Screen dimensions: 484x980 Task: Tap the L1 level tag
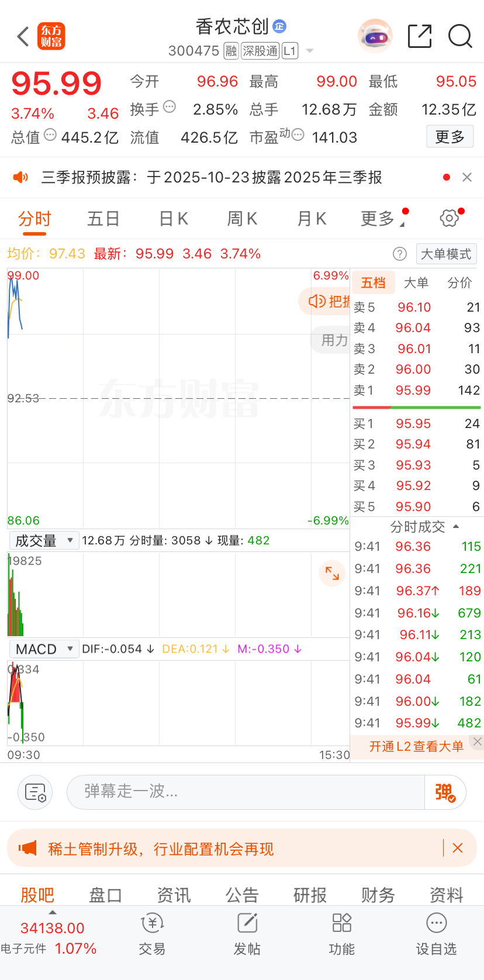pyautogui.click(x=290, y=51)
